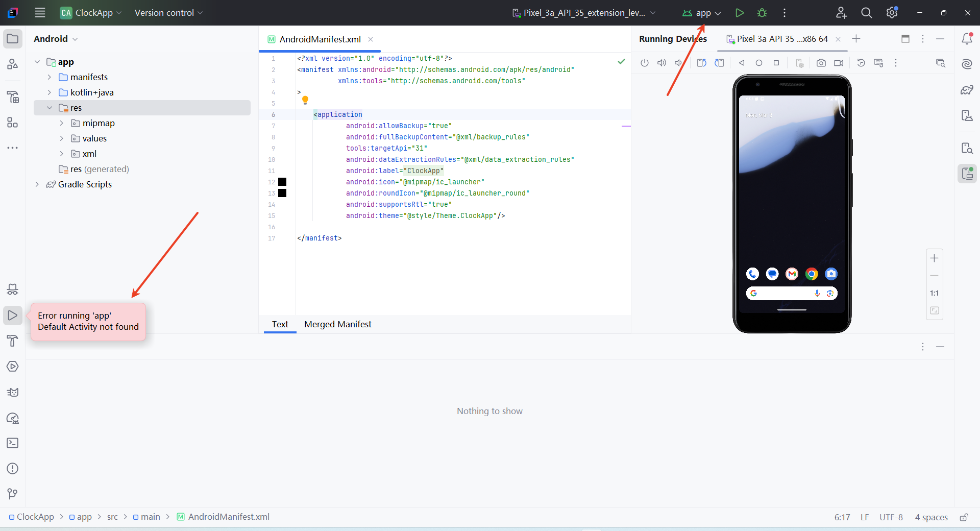Expand the values folder
The width and height of the screenshot is (980, 531).
tap(62, 138)
